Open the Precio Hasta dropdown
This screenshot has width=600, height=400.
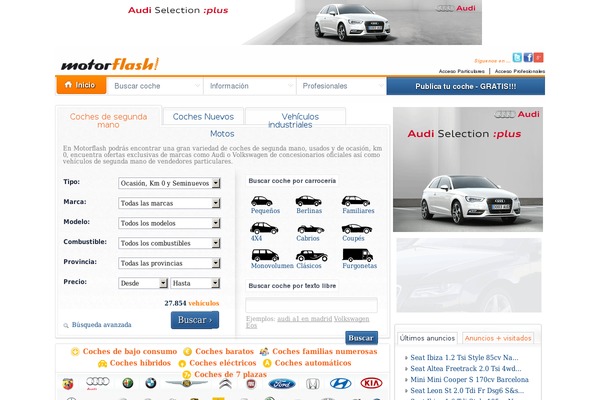click(195, 283)
